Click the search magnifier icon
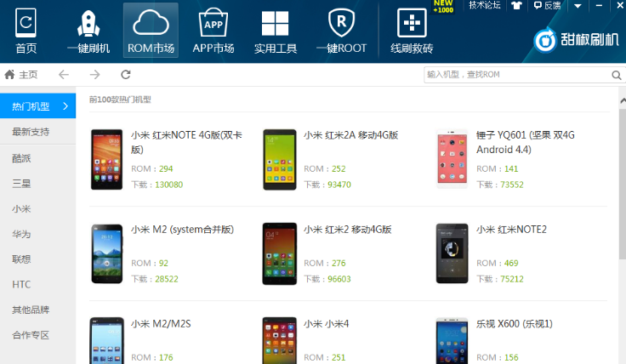Screen dimensions: 626x364 tap(616, 75)
